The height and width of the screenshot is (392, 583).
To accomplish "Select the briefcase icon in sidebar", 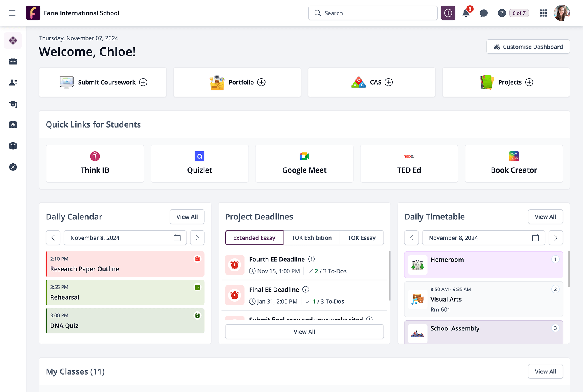I will click(13, 62).
